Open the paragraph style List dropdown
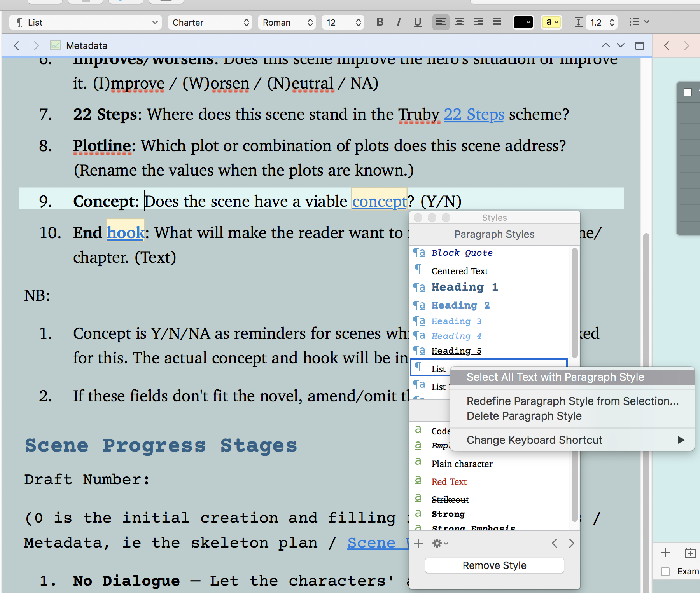The width and height of the screenshot is (700, 593). [x=86, y=22]
